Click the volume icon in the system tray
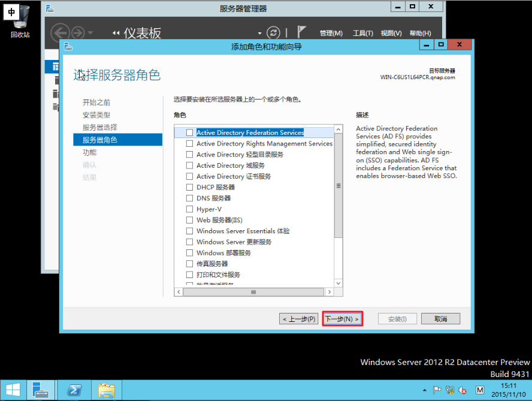 click(x=463, y=390)
